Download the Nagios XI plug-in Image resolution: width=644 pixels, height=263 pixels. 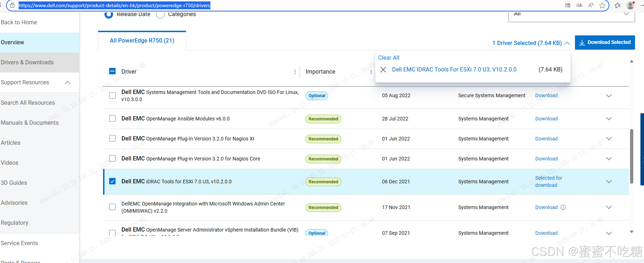point(546,139)
